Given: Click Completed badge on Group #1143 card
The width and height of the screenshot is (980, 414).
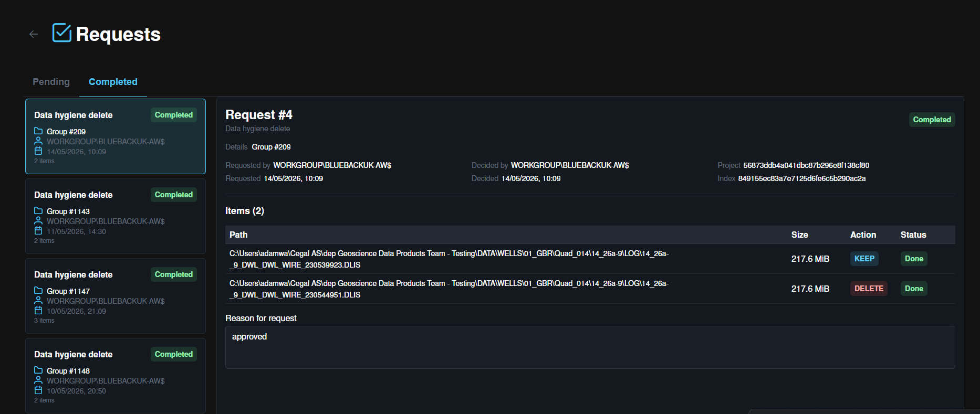Looking at the screenshot, I should 174,195.
